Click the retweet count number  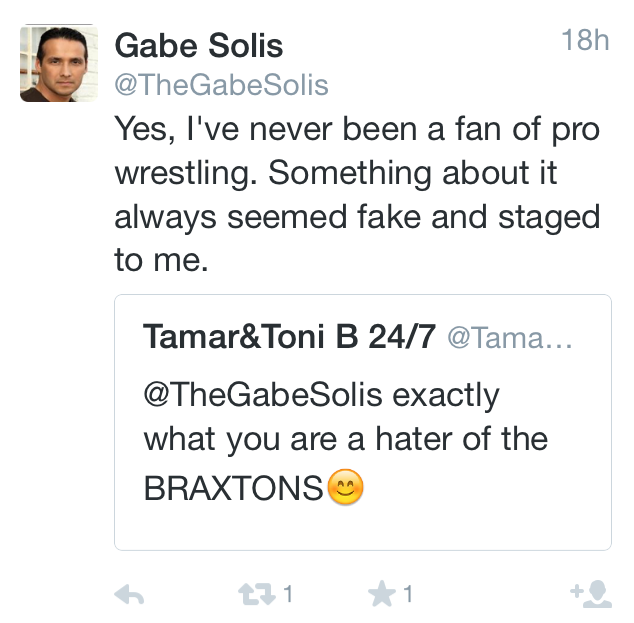[x=288, y=595]
